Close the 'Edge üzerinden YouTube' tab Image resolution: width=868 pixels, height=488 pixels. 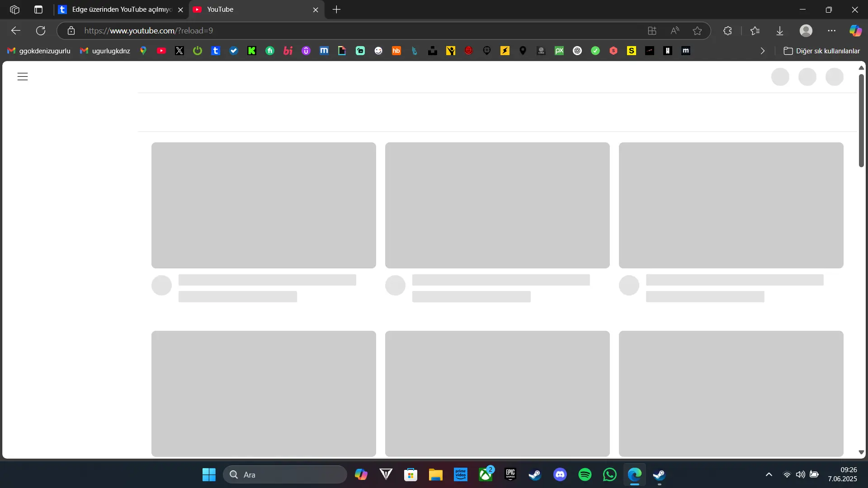pyautogui.click(x=180, y=9)
